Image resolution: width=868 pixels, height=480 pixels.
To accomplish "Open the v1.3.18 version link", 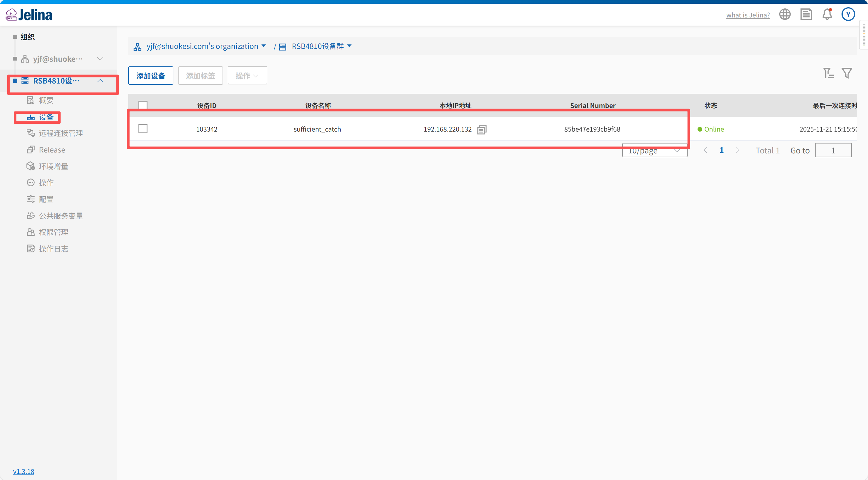I will pos(24,471).
